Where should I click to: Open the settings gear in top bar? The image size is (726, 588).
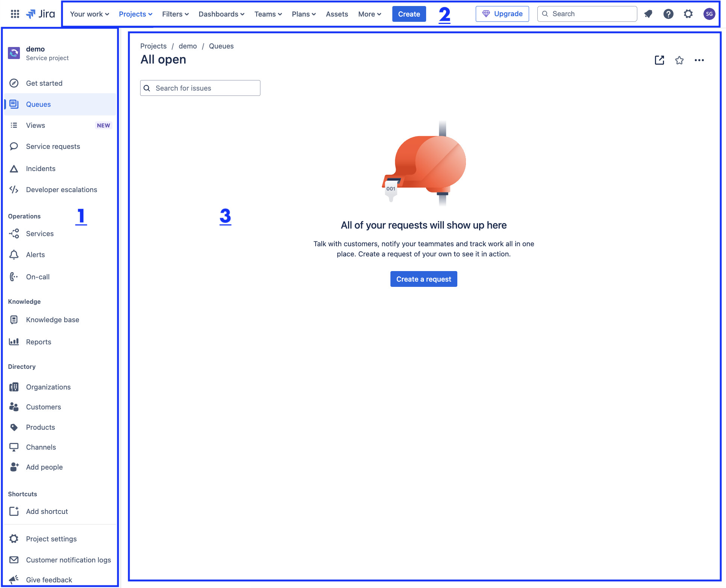[688, 14]
